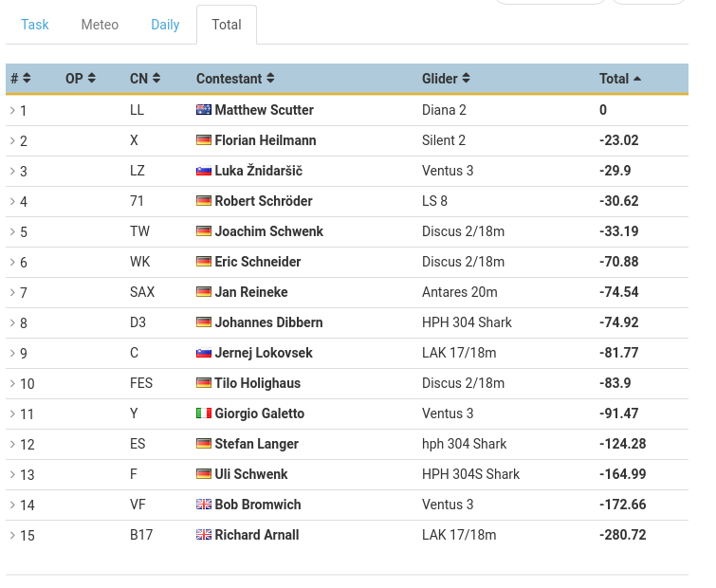Select contestant name Luka Žnidaršič
This screenshot has width=716, height=588.
pos(259,171)
